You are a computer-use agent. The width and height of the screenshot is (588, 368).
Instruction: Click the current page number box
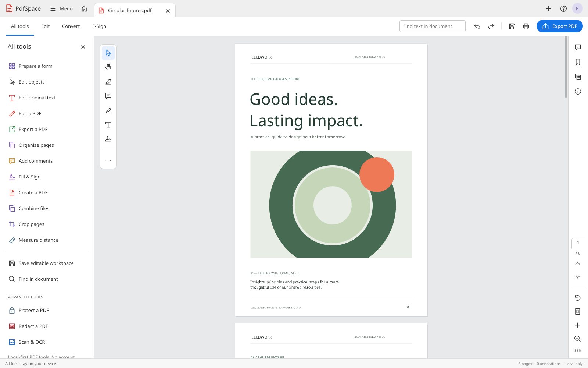point(578,243)
